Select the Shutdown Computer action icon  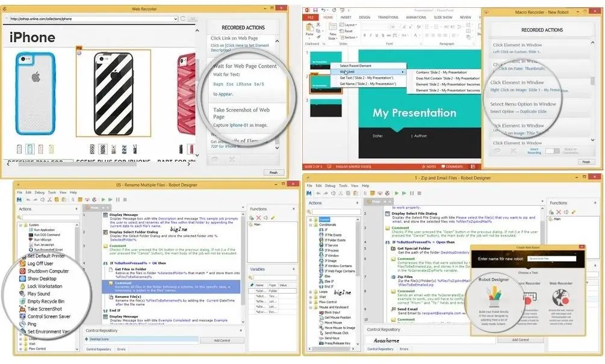22,271
